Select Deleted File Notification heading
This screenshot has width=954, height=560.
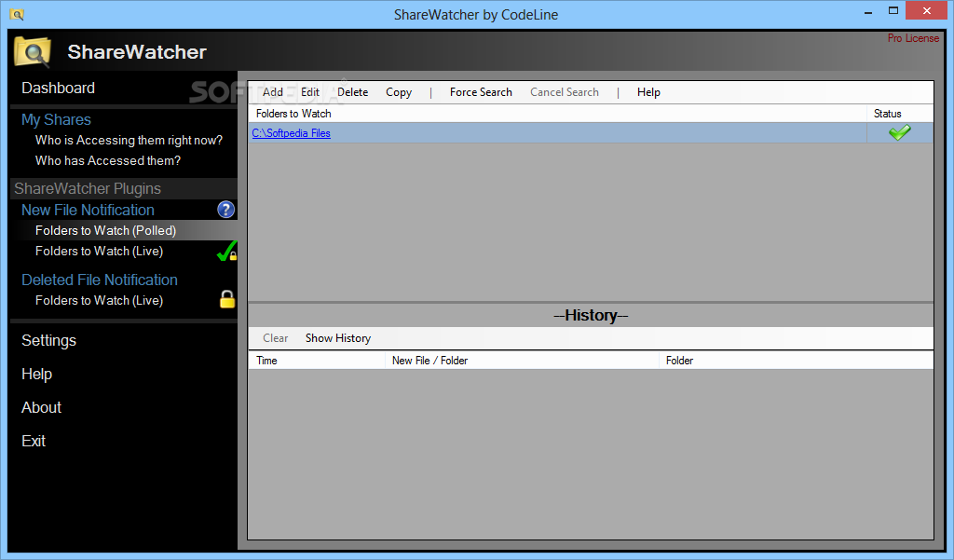point(100,280)
